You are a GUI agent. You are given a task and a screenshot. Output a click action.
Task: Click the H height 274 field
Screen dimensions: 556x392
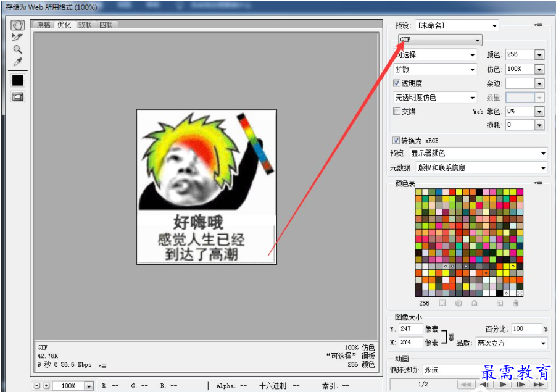point(410,343)
